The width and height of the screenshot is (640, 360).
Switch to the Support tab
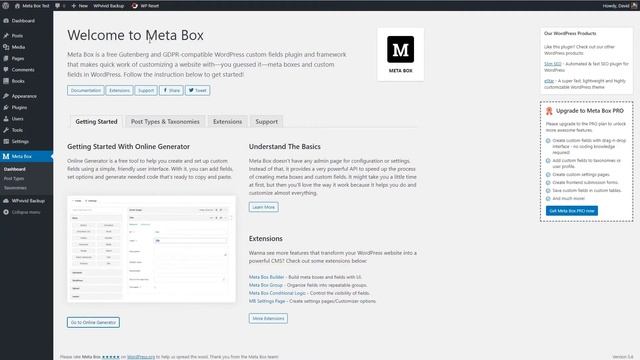pyautogui.click(x=267, y=122)
